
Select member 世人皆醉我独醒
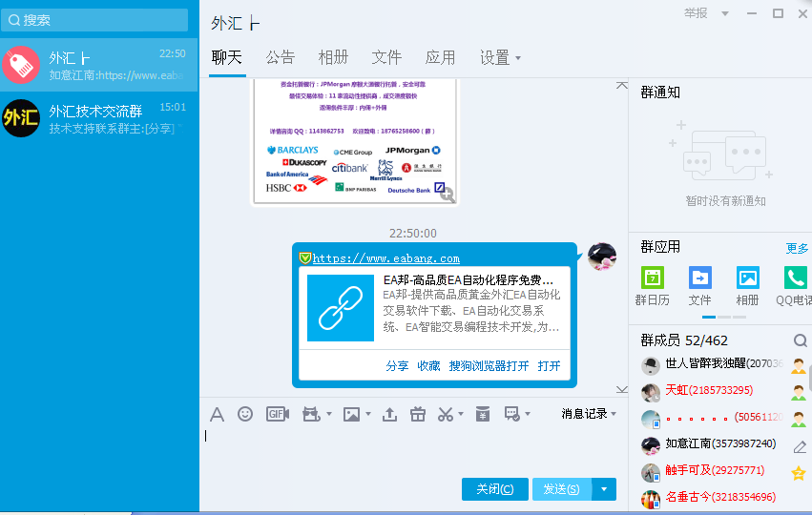(x=724, y=364)
